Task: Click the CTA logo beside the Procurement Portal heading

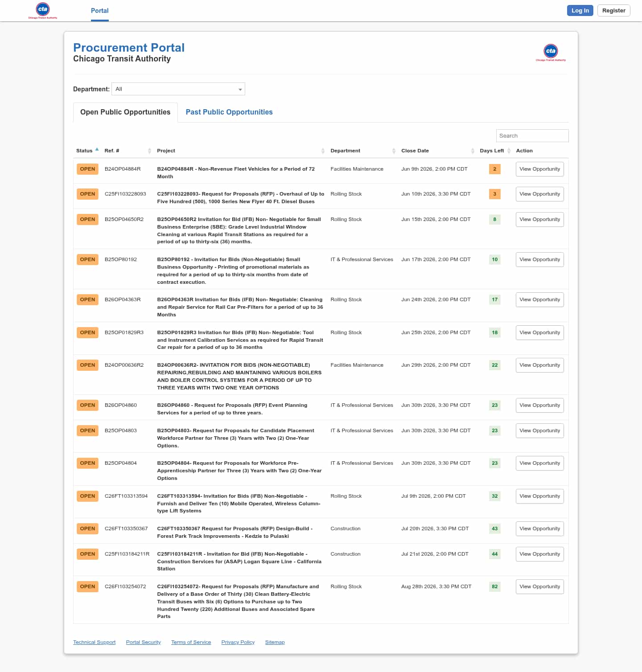Action: pyautogui.click(x=551, y=53)
